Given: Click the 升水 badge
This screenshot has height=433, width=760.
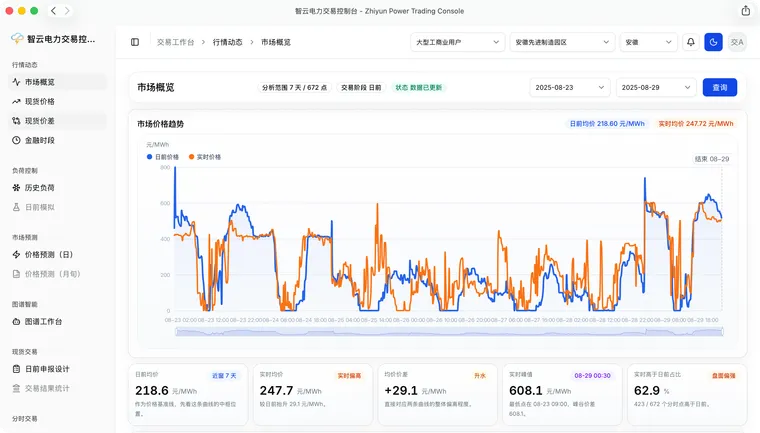Looking at the screenshot, I should pyautogui.click(x=480, y=376).
